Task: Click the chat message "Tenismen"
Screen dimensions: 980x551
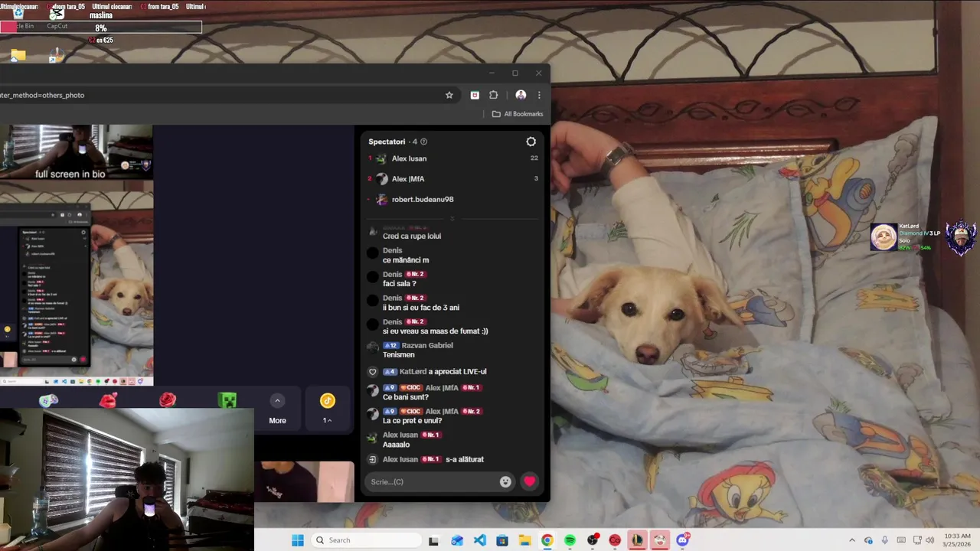Action: tap(399, 355)
